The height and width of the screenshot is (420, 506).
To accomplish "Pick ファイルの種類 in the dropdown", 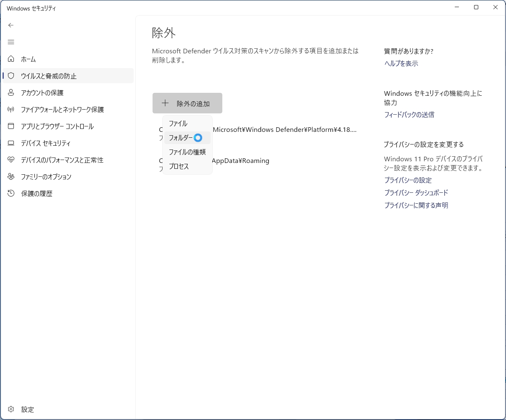I will [187, 152].
